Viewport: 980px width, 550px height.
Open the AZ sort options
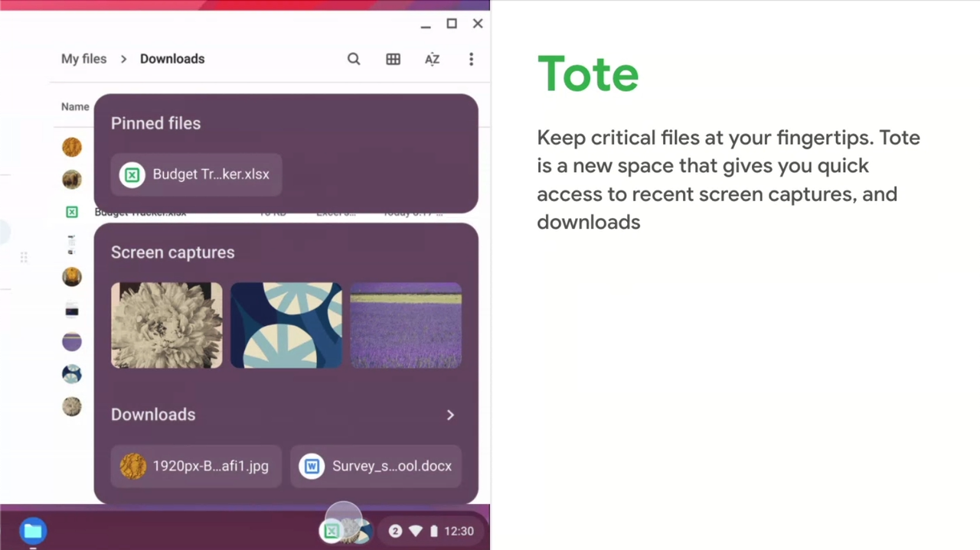[x=432, y=59]
